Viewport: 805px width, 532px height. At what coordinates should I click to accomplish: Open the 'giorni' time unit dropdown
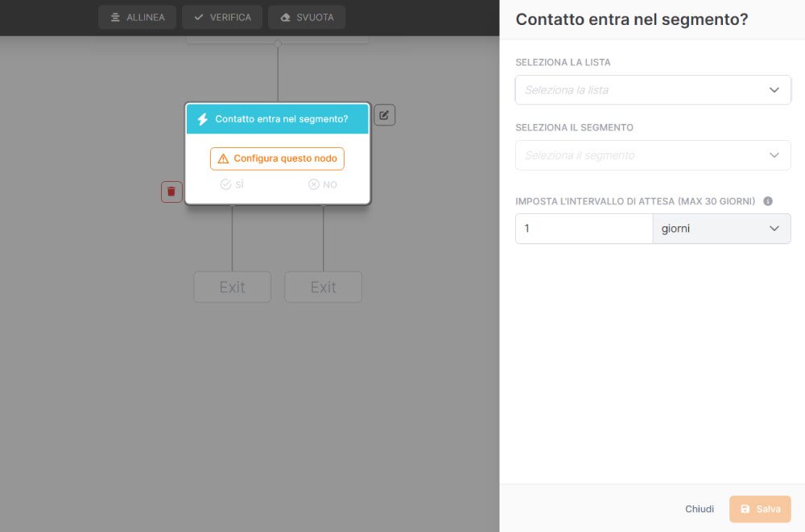[x=722, y=229]
